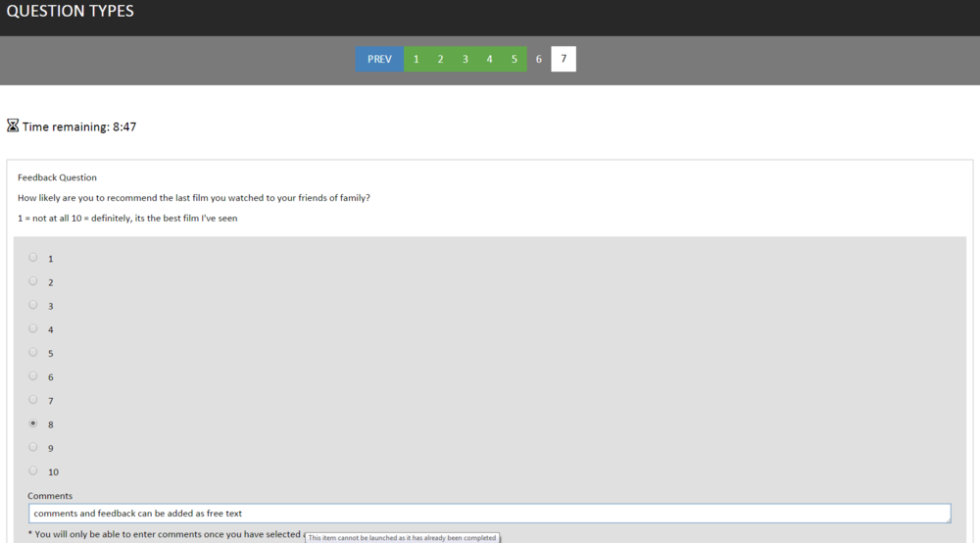Viewport: 980px width, 543px height.
Task: Click the hourglass timer icon
Action: pos(13,126)
